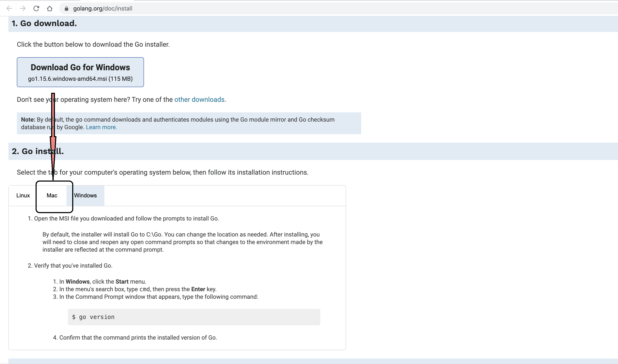Click the browser back arrow
The width and height of the screenshot is (618, 364).
click(x=9, y=9)
